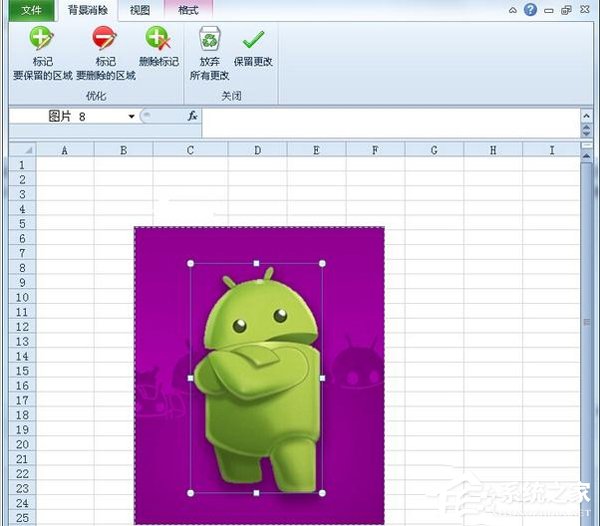Select row 25 header
The height and width of the screenshot is (526, 600).
pyautogui.click(x=22, y=518)
